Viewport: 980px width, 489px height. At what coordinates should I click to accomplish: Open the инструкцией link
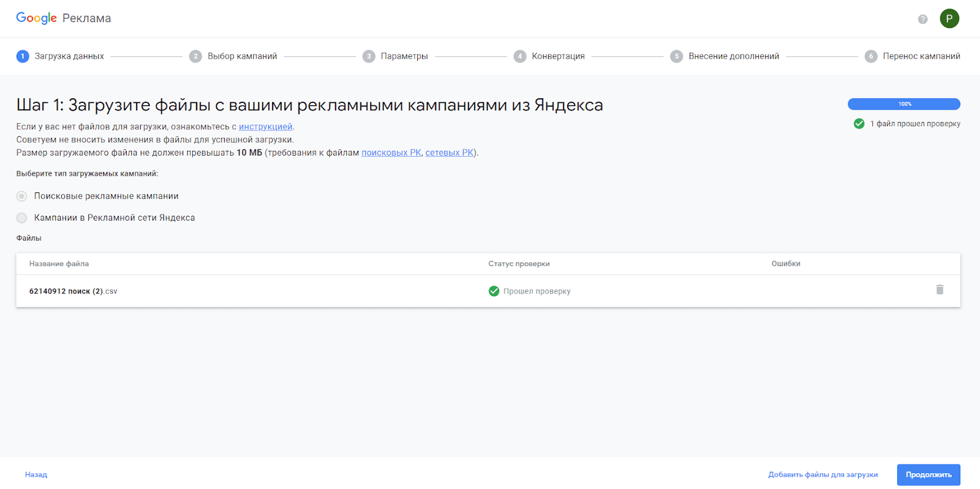click(265, 127)
